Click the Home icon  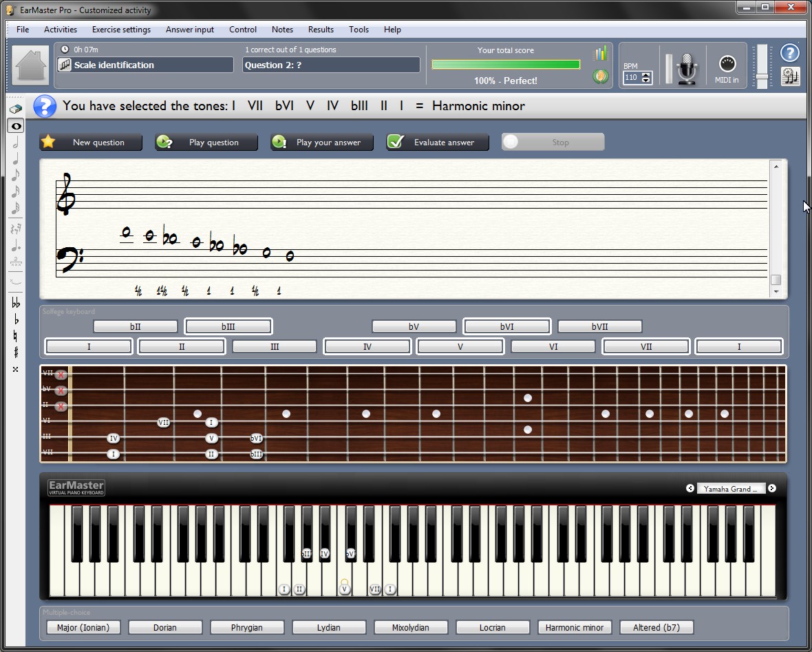tap(30, 65)
